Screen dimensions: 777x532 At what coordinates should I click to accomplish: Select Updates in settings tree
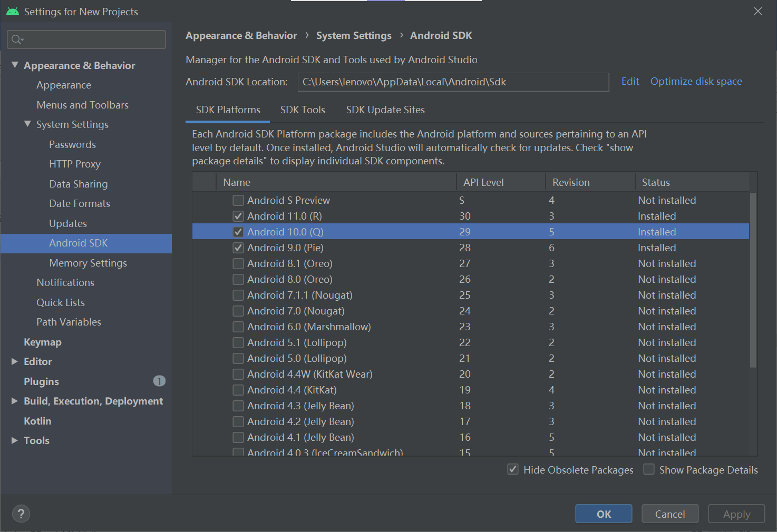[x=68, y=223]
